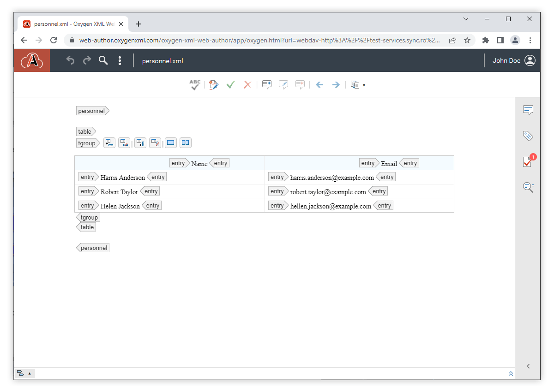This screenshot has height=392, width=554.
Task: Click robert.taylor@example.com cell
Action: 328,192
